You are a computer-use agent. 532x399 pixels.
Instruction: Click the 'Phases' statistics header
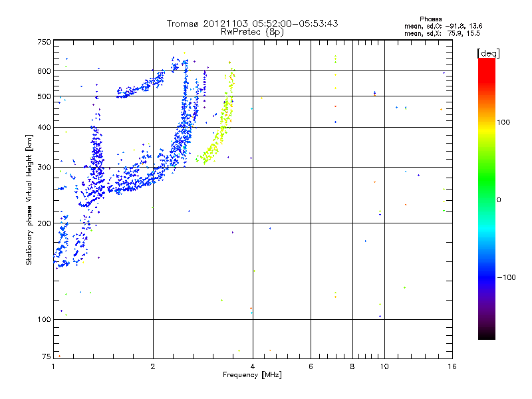(x=430, y=19)
